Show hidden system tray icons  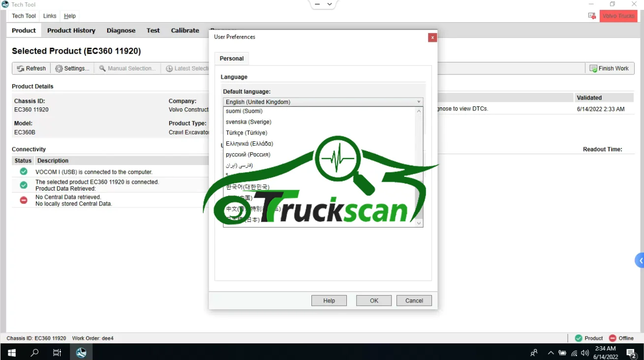(x=551, y=353)
